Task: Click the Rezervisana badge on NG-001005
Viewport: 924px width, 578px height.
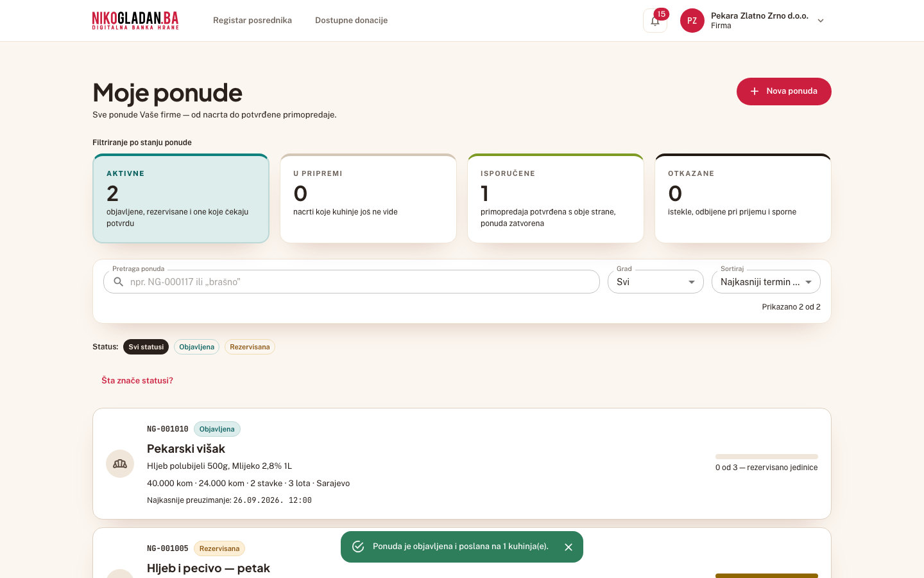Action: coord(219,548)
